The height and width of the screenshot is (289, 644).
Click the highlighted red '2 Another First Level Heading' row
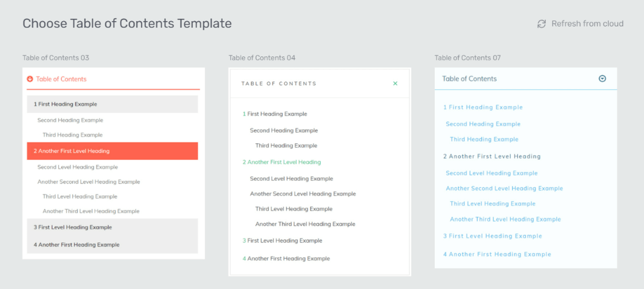pos(113,151)
